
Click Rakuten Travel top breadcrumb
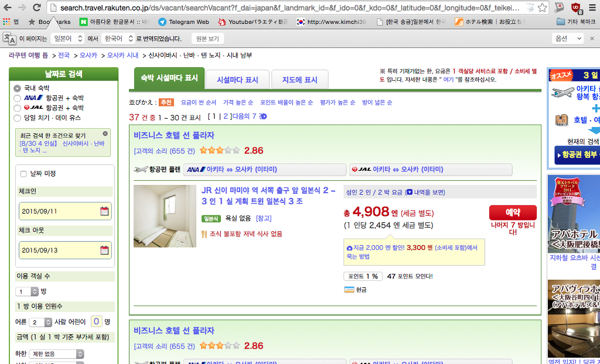28,56
